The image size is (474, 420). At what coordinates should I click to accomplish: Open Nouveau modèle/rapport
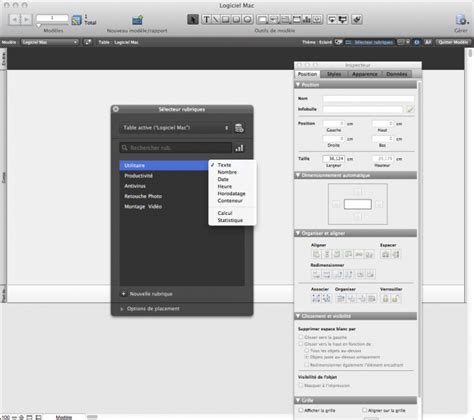tap(137, 20)
